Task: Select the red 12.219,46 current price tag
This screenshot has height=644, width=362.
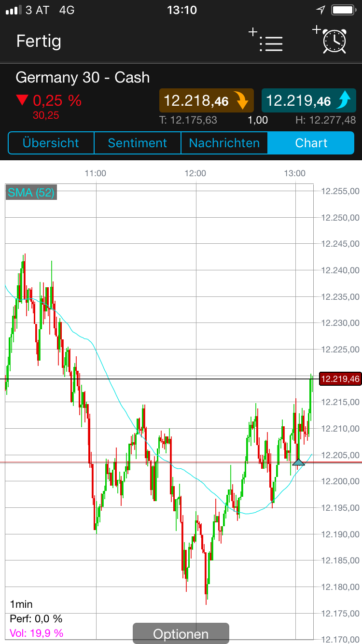Action: pos(340,379)
